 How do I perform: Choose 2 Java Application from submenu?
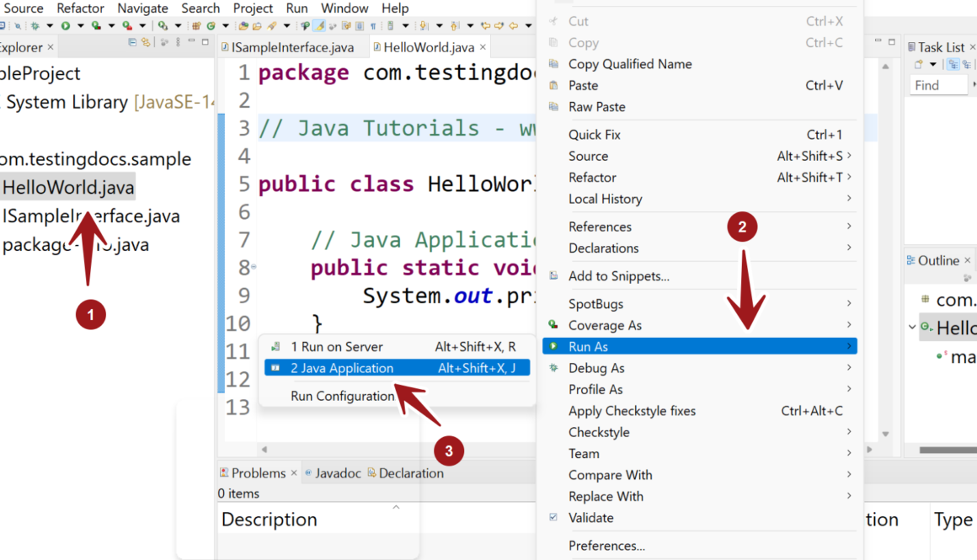coord(341,368)
